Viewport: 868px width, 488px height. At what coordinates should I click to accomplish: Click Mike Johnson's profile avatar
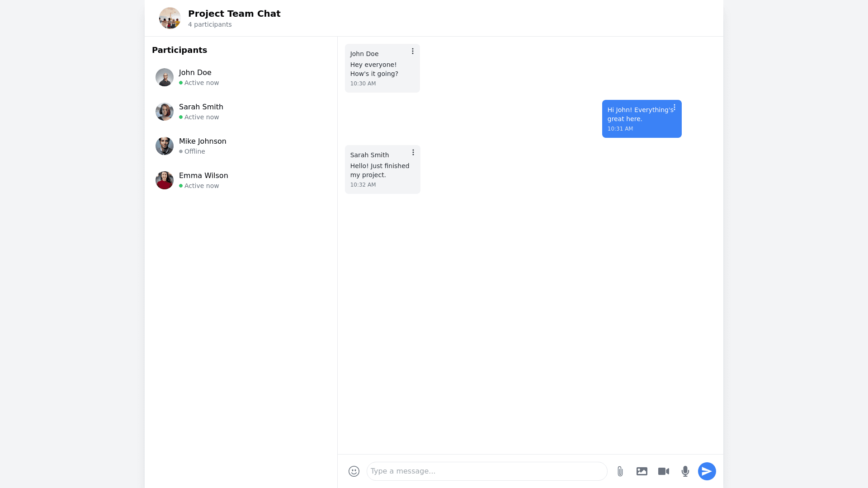pyautogui.click(x=165, y=146)
